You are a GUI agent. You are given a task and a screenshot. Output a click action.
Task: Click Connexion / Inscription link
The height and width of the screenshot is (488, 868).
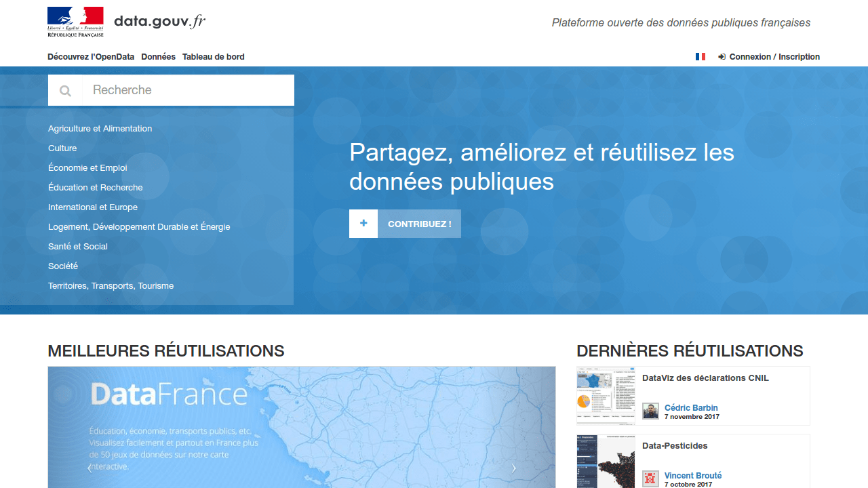click(774, 57)
